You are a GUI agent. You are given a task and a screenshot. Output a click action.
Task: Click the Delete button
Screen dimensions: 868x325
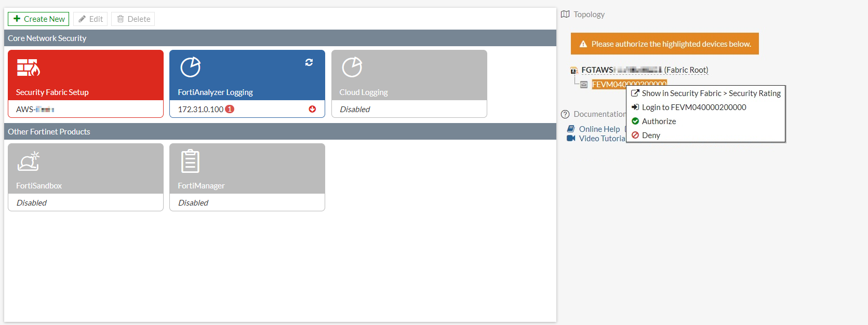[133, 19]
